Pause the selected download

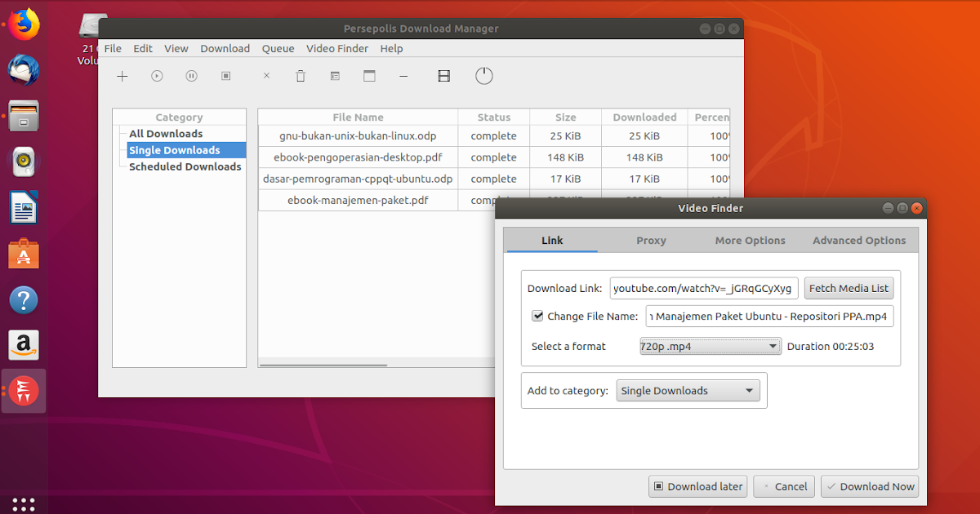tap(191, 75)
